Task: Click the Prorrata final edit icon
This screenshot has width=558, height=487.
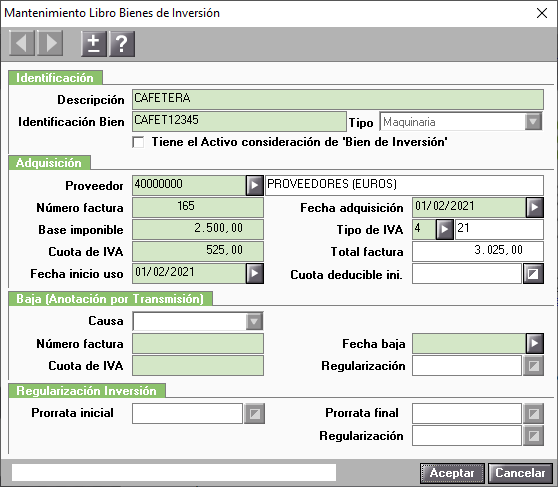Action: coord(533,413)
